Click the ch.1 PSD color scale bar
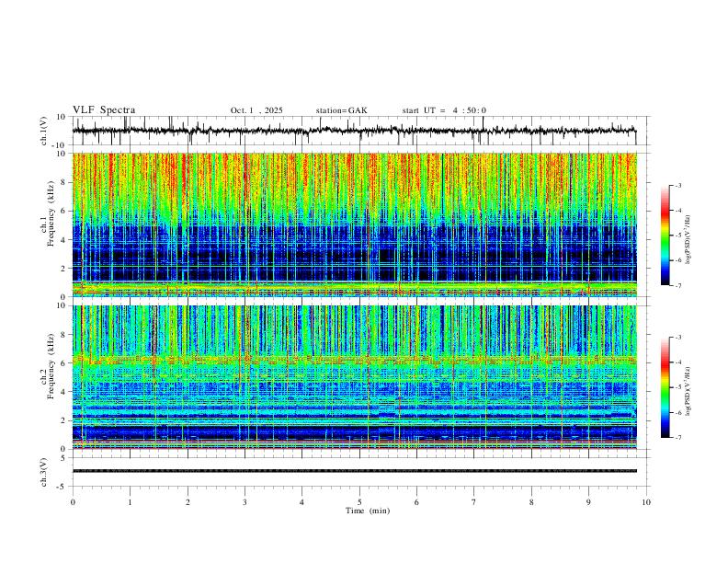This screenshot has width=728, height=563. pyautogui.click(x=665, y=236)
